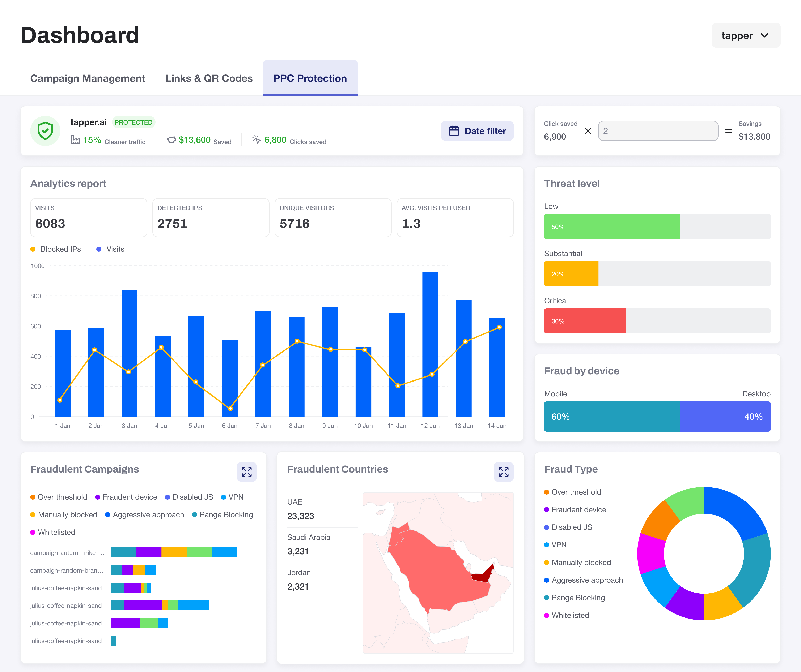Click the multiply X icon beside Click saved
Image resolution: width=801 pixels, height=672 pixels.
point(588,131)
